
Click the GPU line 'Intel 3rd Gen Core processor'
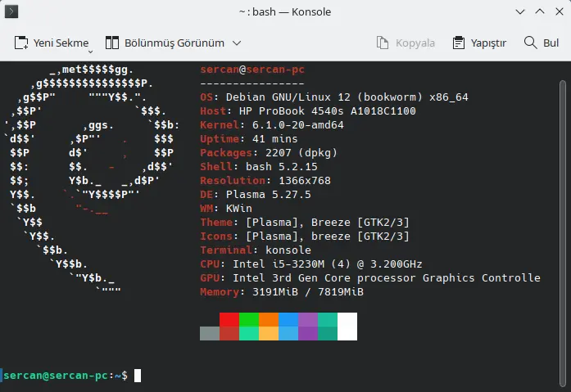(324, 277)
